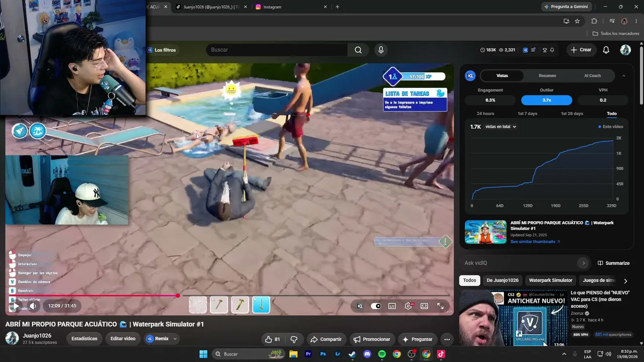The image size is (644, 362).
Task: Play the video with the play button
Action: [16, 306]
